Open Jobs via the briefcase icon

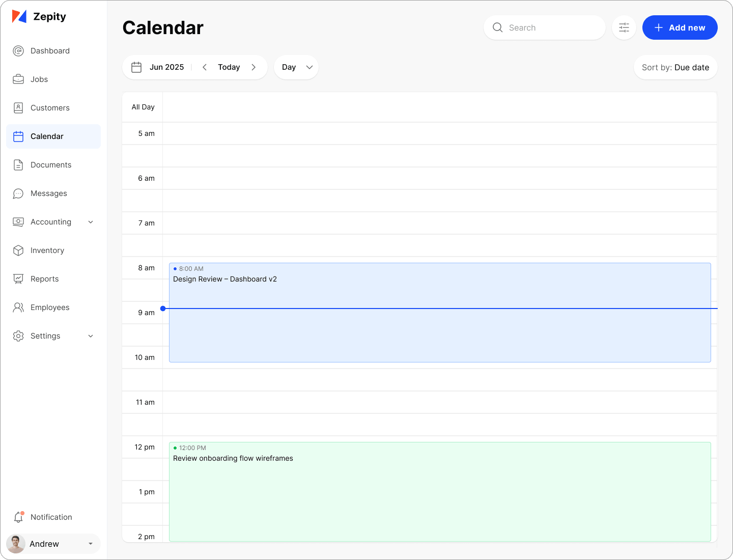(18, 79)
